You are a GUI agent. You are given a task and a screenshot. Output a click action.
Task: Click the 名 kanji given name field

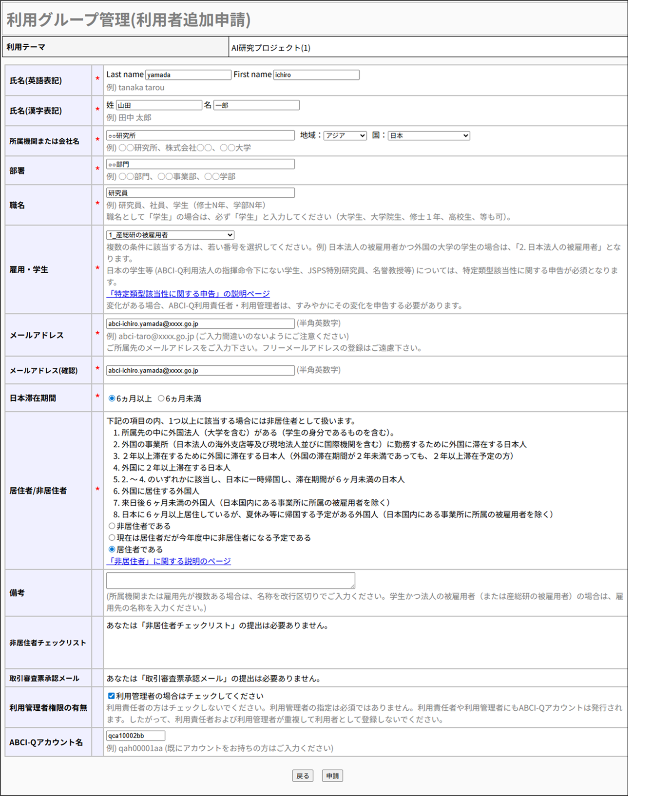(x=256, y=105)
